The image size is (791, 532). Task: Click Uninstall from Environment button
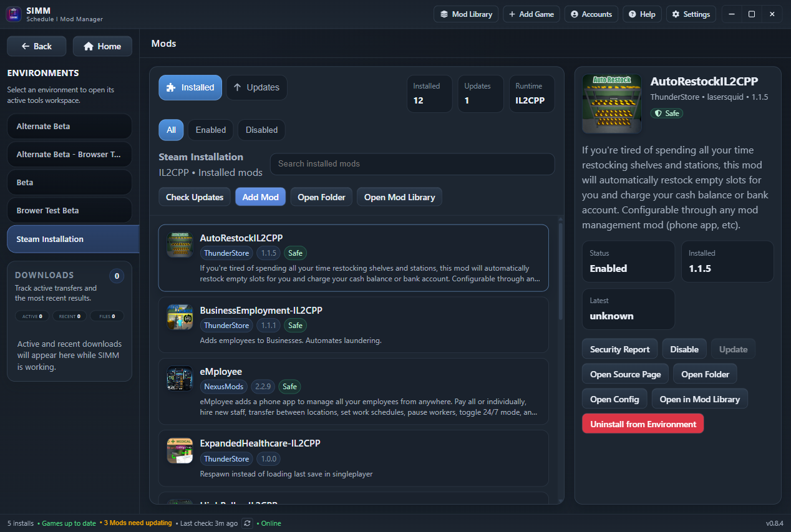pyautogui.click(x=643, y=424)
